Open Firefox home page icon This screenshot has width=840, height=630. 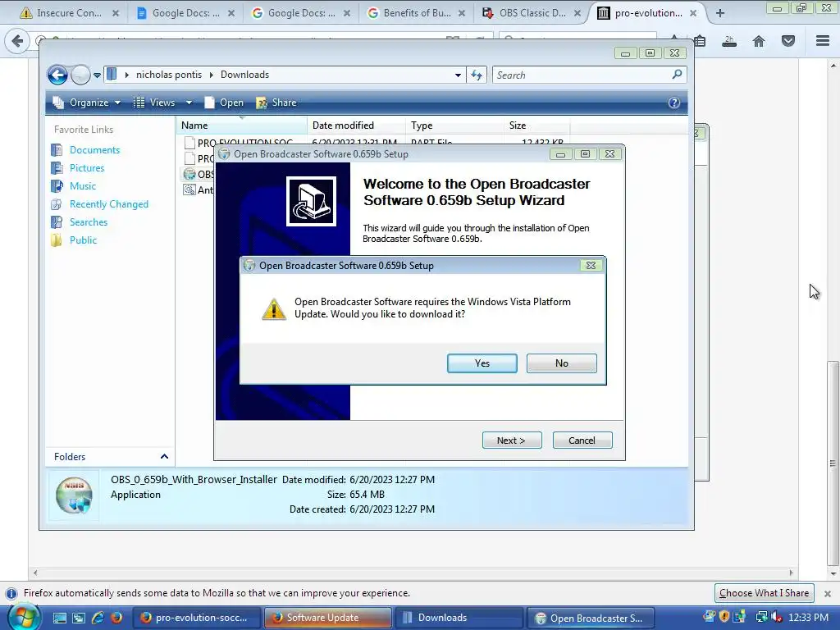pyautogui.click(x=759, y=41)
